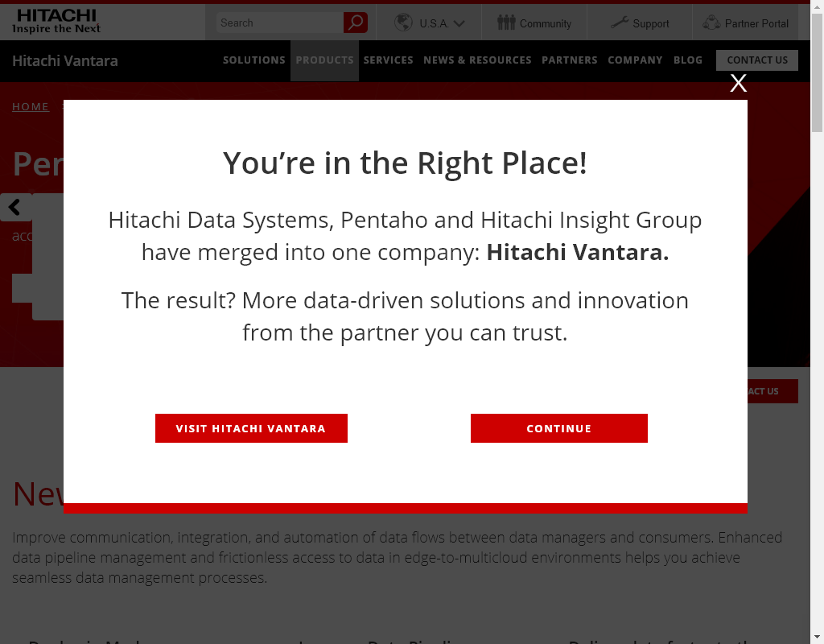Open the Company menu
Viewport: 824px width, 644px height.
636,60
